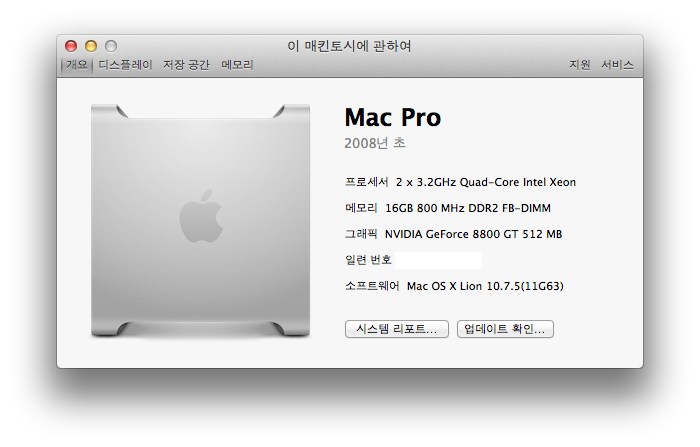This screenshot has width=700, height=447.
Task: Open the 저장 공간 tab
Action: pos(186,65)
